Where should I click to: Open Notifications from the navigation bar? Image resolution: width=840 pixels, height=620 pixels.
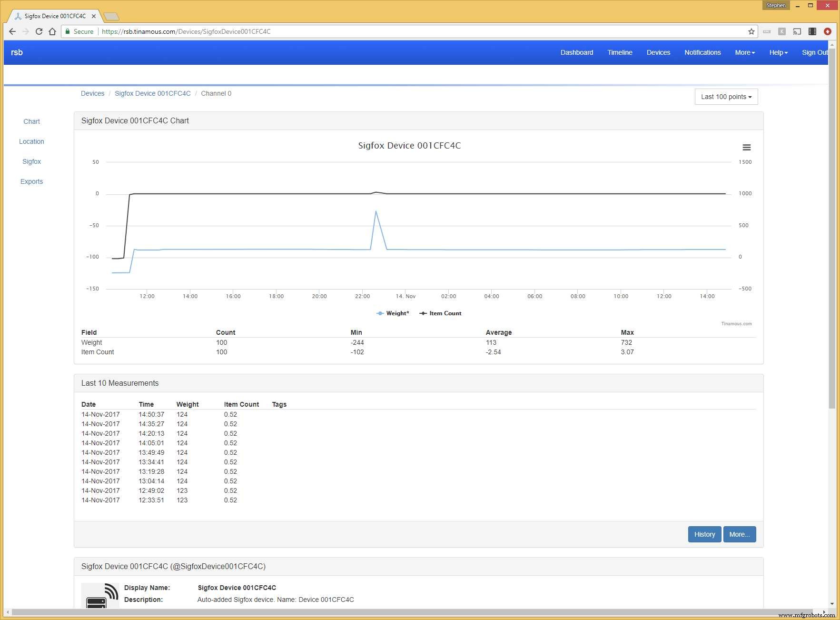click(x=702, y=52)
